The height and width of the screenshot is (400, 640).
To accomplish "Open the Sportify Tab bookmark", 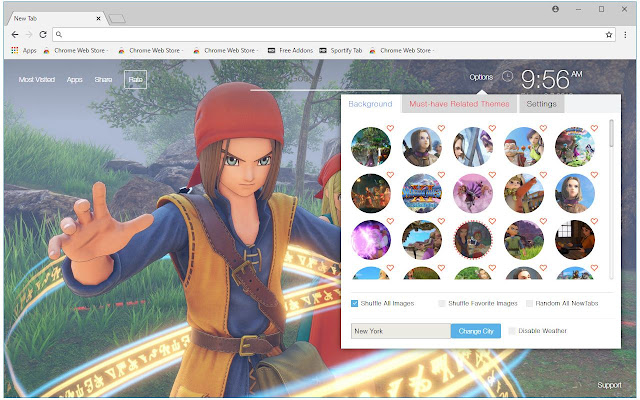I will click(341, 51).
